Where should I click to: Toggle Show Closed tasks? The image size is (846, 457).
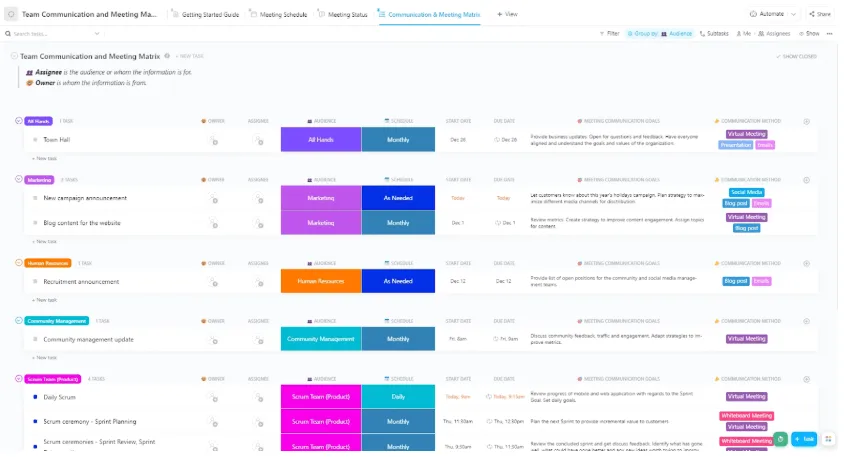[x=796, y=56]
